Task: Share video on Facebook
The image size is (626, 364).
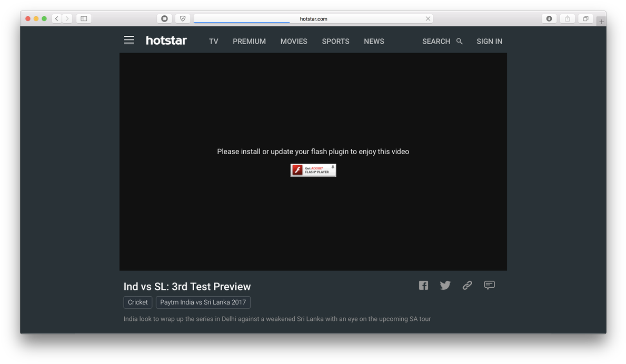Action: [424, 286]
